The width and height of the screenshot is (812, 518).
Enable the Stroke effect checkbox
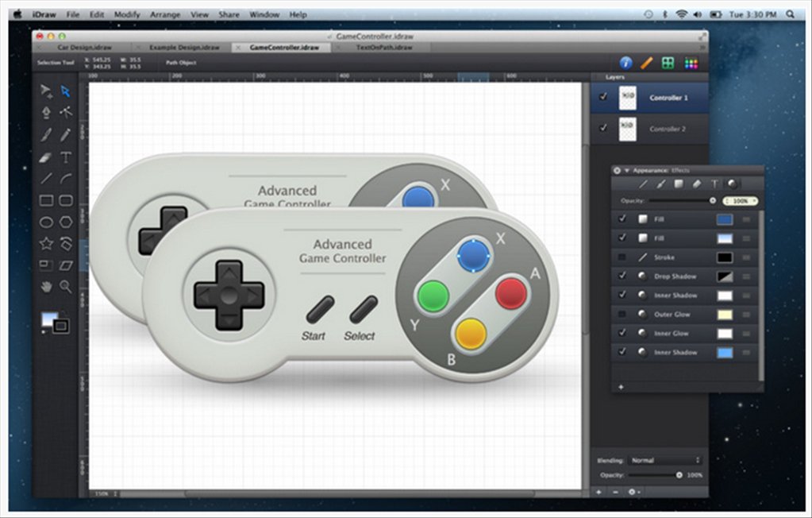622,257
